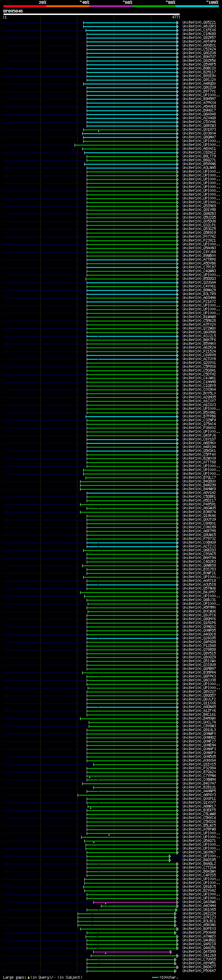
Task: Click the Large gaps legend text
Action: (43, 977)
